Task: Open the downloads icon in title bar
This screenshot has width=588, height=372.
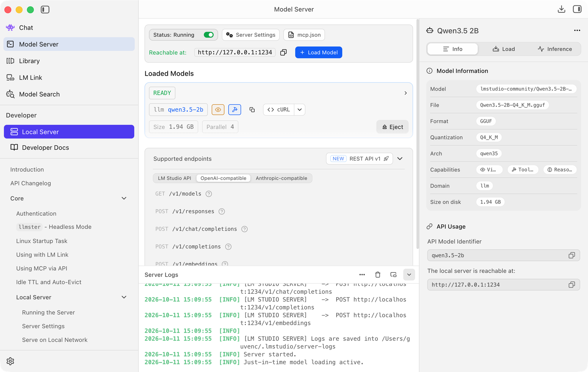Action: [x=561, y=9]
